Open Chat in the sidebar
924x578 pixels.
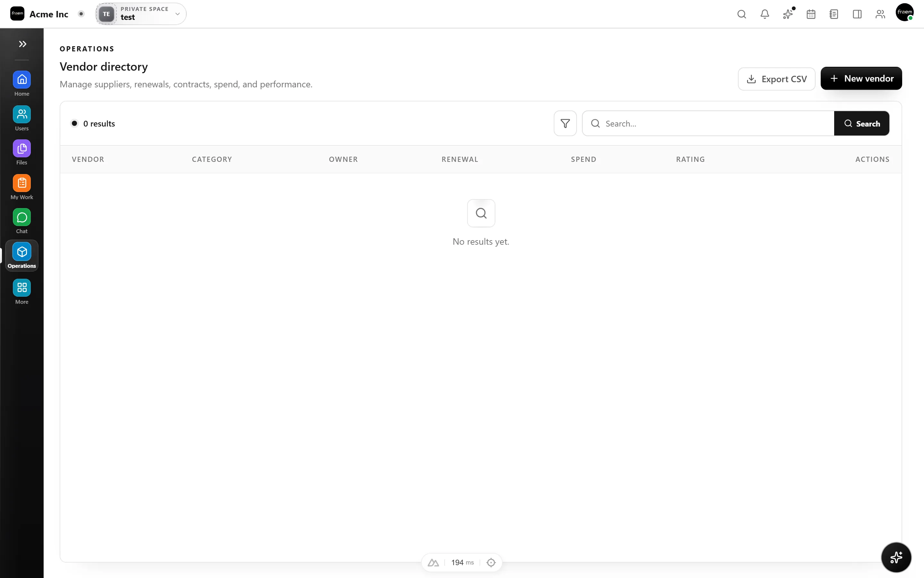click(x=22, y=221)
